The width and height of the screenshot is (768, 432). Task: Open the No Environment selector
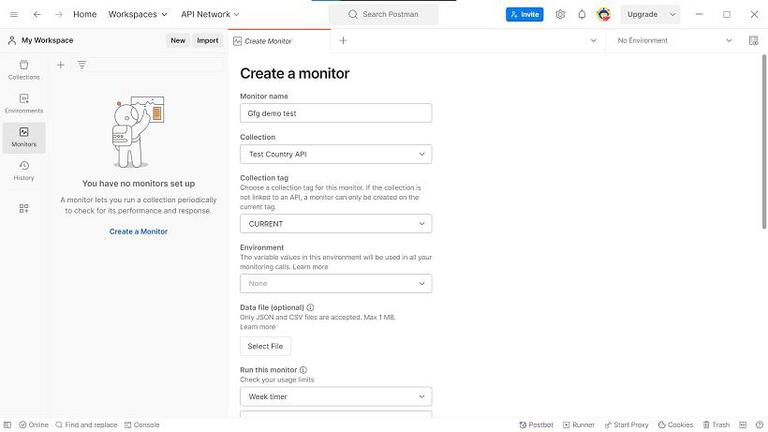pyautogui.click(x=674, y=41)
